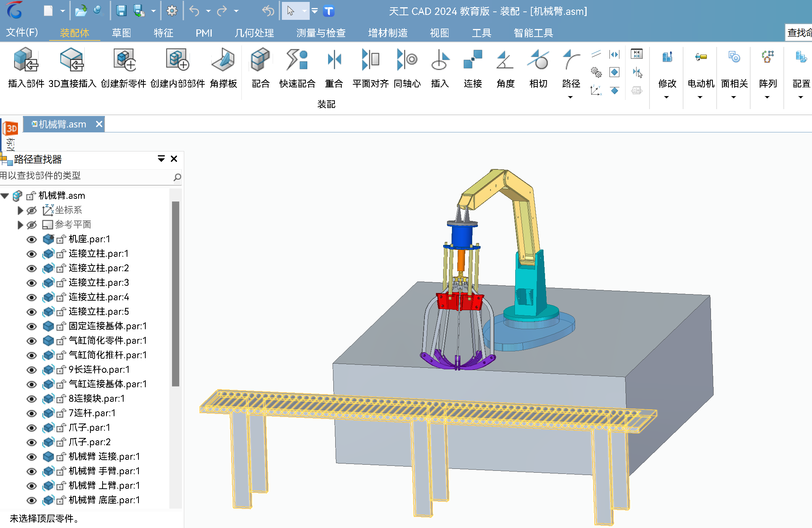Viewport: 812px width, 528px height.
Task: Click the 3D panel icon on left edge
Action: (x=11, y=128)
